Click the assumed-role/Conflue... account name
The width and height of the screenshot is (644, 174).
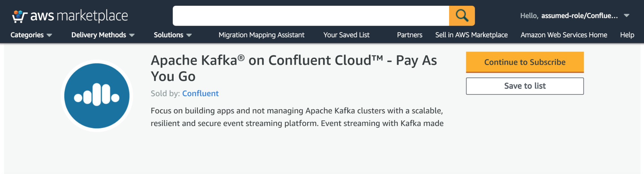[x=579, y=15]
